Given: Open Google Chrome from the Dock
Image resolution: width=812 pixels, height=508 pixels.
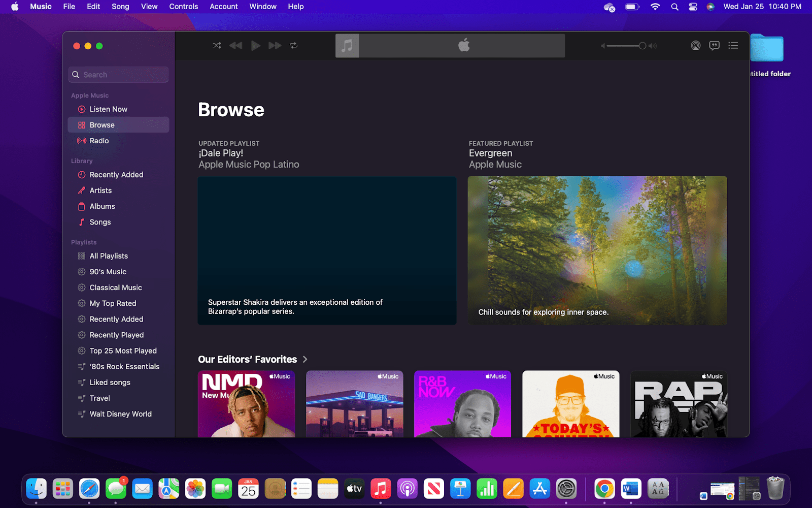Looking at the screenshot, I should (604, 489).
